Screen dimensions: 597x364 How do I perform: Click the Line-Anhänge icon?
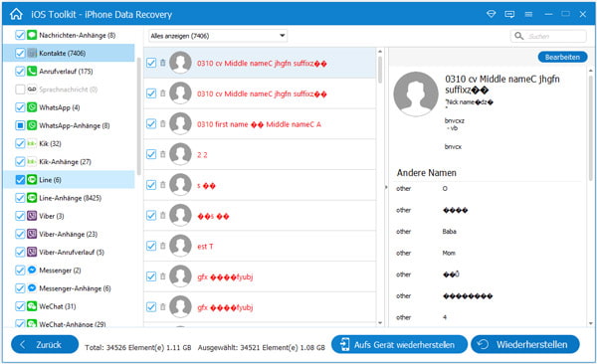tap(32, 198)
